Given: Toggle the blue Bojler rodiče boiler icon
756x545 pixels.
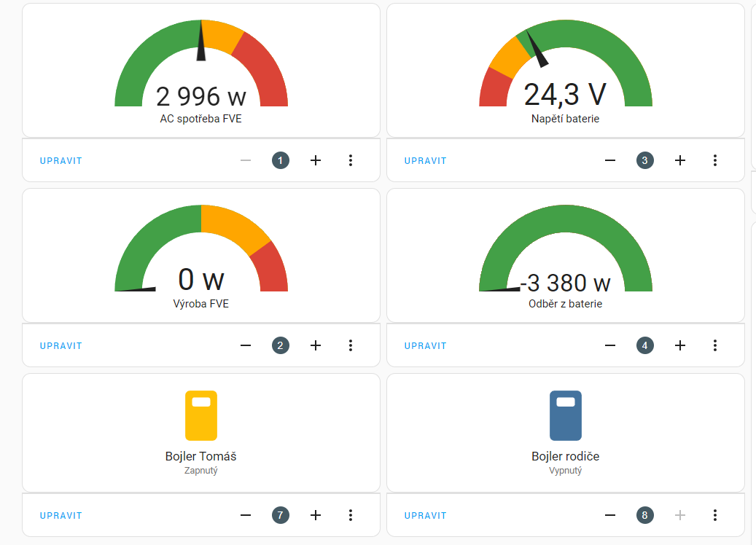Looking at the screenshot, I should (x=565, y=415).
